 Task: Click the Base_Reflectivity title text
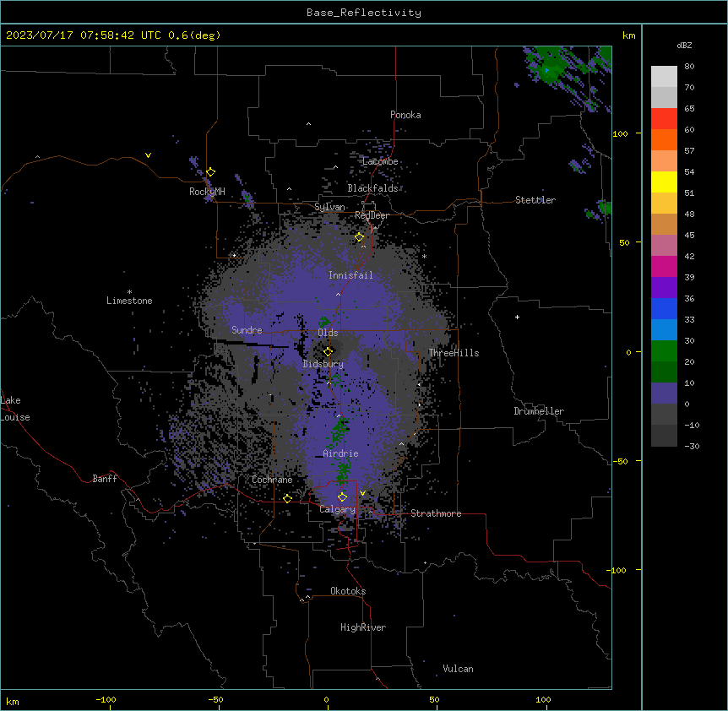[x=364, y=13]
